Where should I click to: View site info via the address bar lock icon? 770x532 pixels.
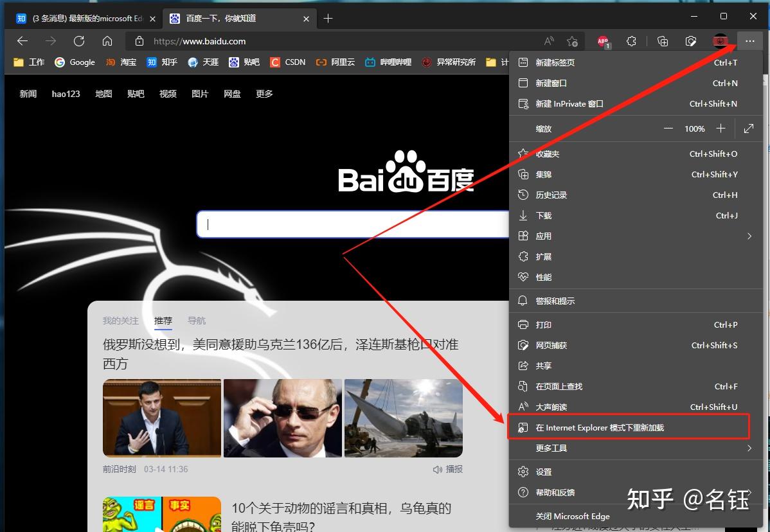pyautogui.click(x=139, y=41)
